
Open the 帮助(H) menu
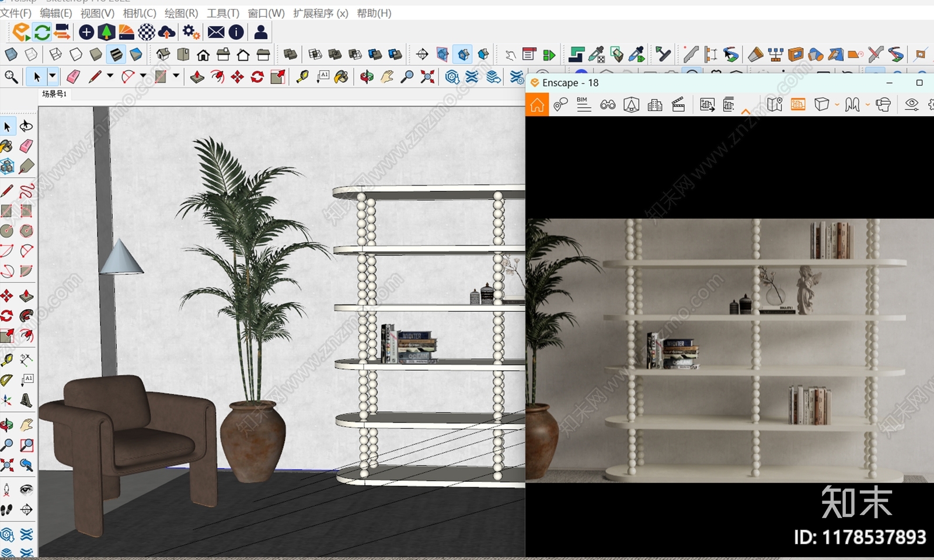click(x=374, y=13)
